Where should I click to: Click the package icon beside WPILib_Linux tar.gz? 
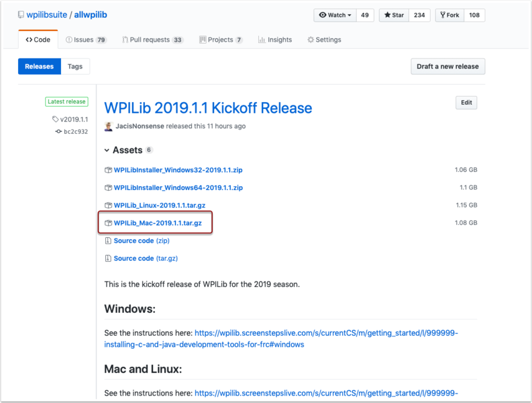108,206
